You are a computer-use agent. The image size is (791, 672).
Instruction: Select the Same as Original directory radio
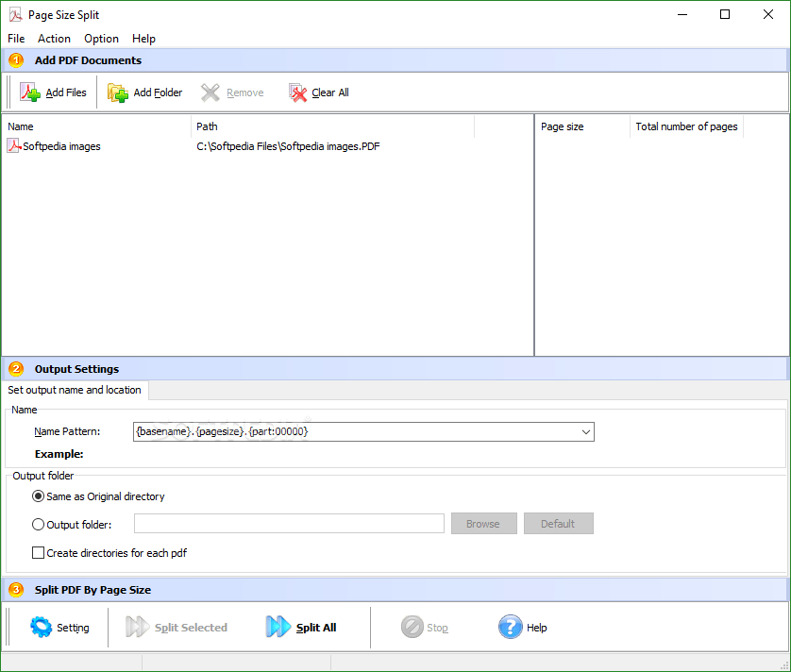[38, 496]
